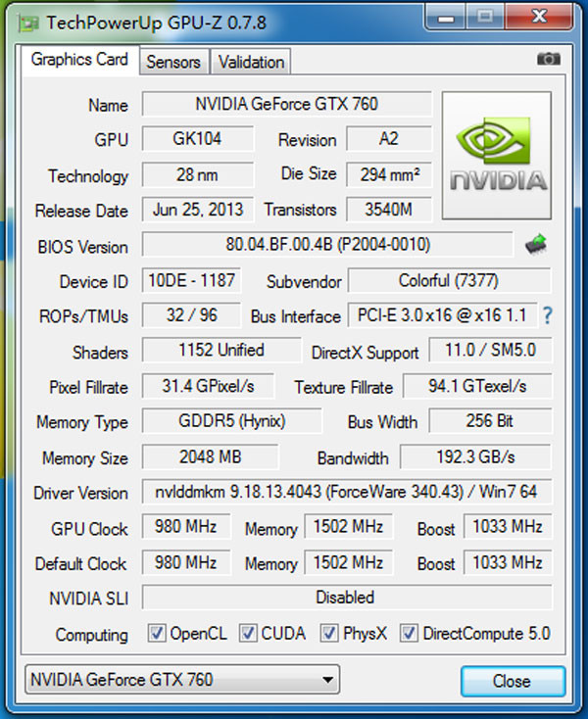Screen dimensions: 588x719
Task: Click the NVIDIA SLI field showing Disabled
Action: pos(347,598)
